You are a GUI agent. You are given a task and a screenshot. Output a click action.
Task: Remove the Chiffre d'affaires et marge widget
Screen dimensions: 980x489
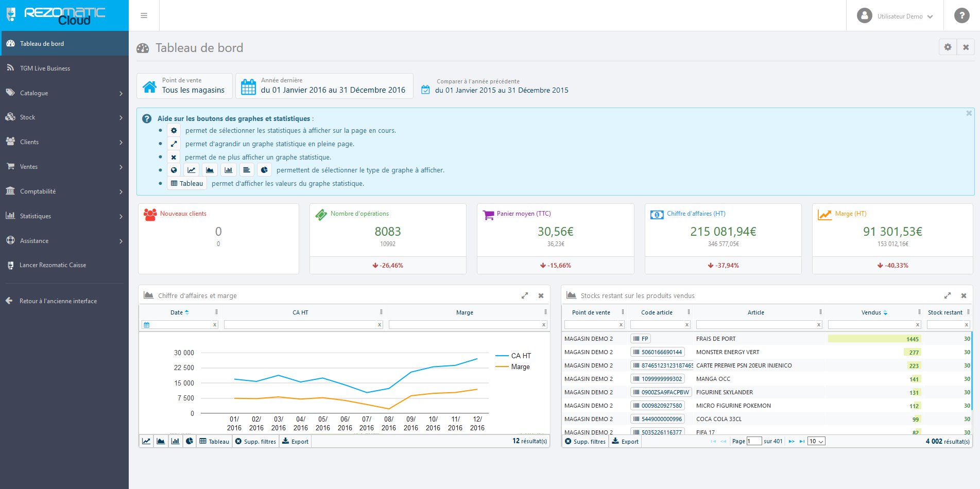(x=541, y=295)
